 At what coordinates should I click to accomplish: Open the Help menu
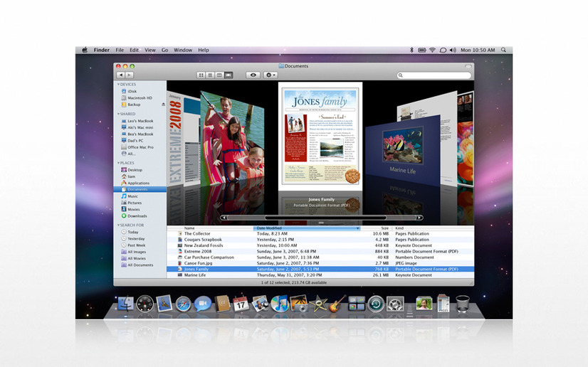click(204, 50)
